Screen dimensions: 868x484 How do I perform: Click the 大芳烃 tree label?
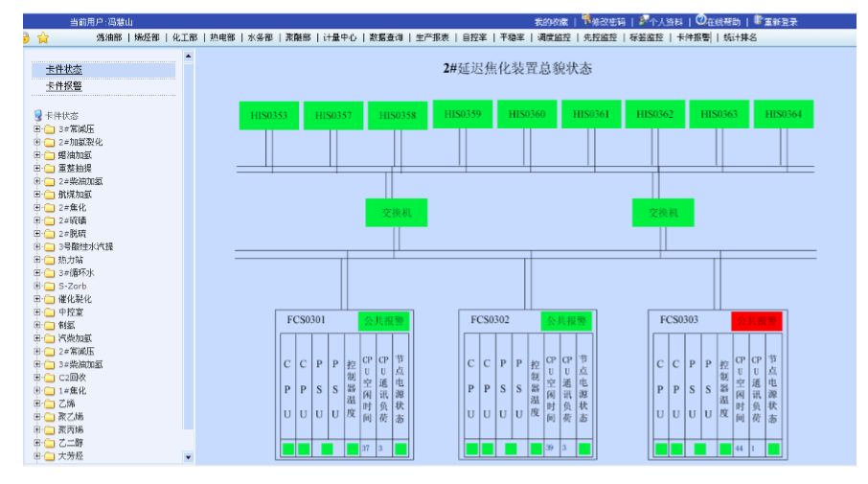tap(71, 456)
